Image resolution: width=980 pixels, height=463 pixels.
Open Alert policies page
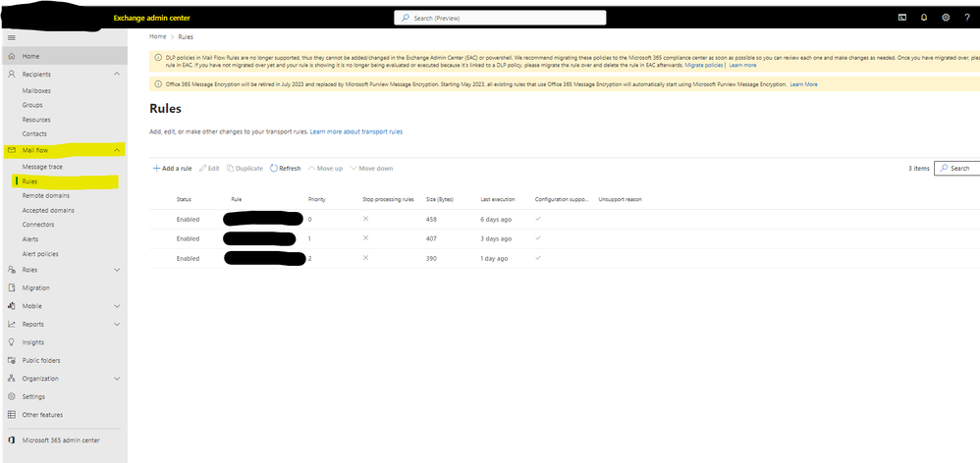click(40, 254)
